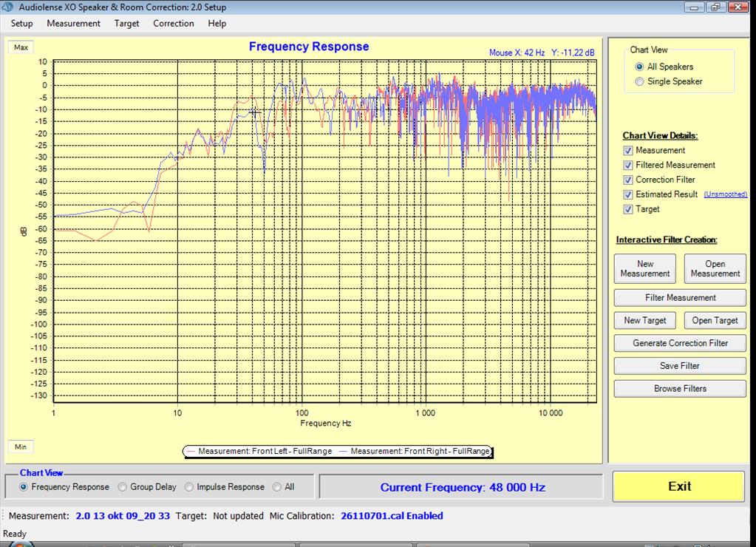Click the yellow Exit button
The height and width of the screenshot is (547, 756).
coord(679,486)
